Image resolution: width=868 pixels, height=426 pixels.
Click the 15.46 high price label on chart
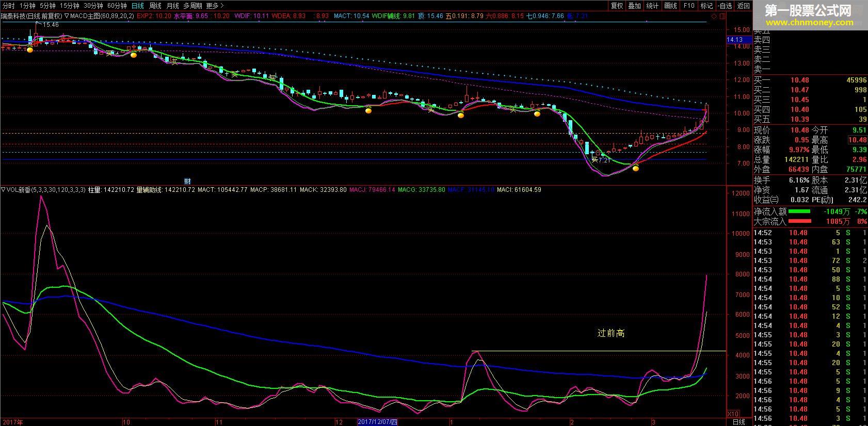[51, 24]
